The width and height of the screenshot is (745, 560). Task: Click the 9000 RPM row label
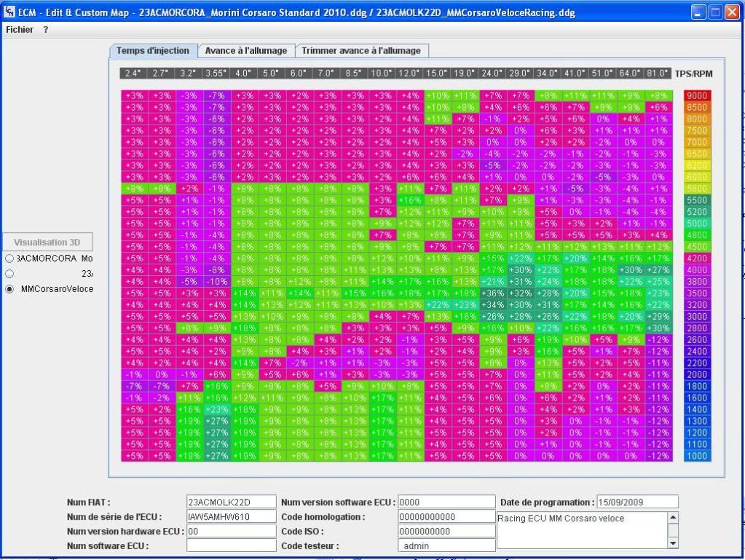696,95
